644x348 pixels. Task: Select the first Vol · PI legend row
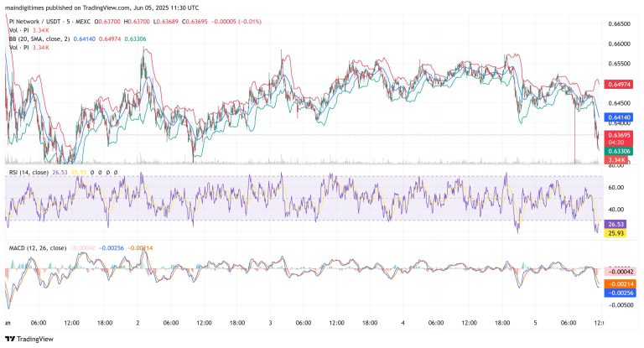click(x=17, y=31)
